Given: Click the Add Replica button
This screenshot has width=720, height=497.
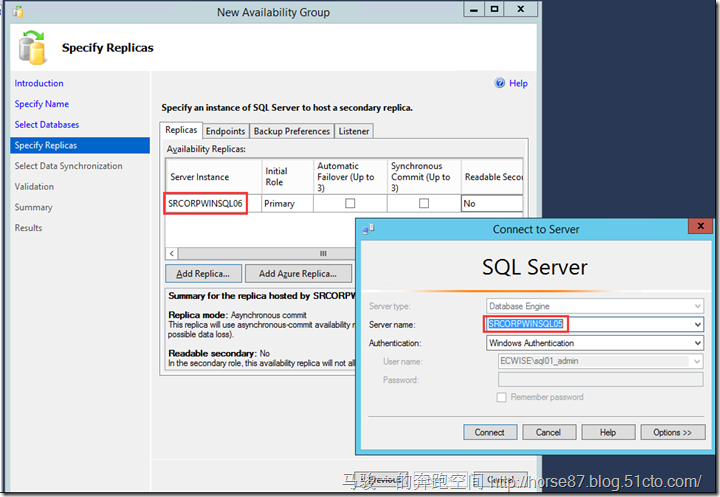Looking at the screenshot, I should (x=203, y=274).
